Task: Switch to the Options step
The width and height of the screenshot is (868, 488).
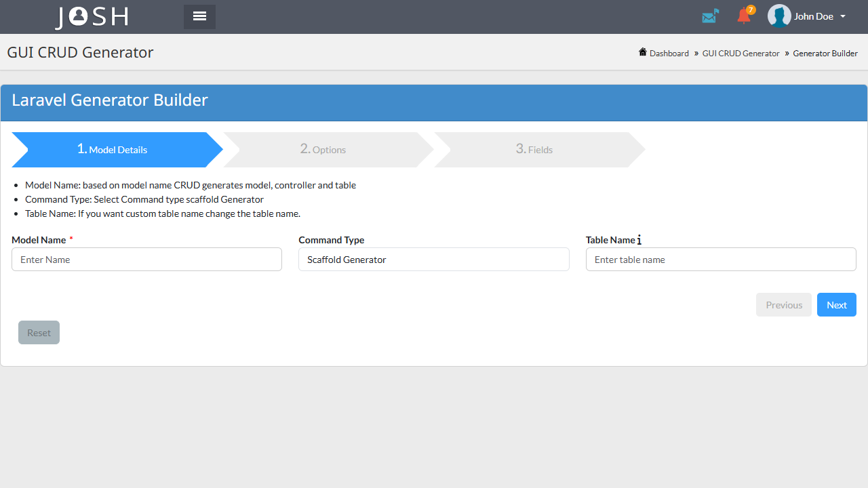Action: [x=323, y=149]
